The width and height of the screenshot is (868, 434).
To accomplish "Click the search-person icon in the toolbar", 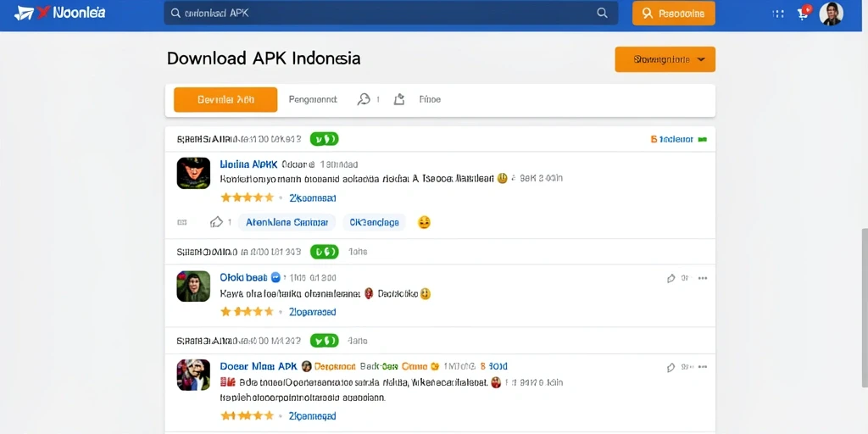I will [x=363, y=100].
